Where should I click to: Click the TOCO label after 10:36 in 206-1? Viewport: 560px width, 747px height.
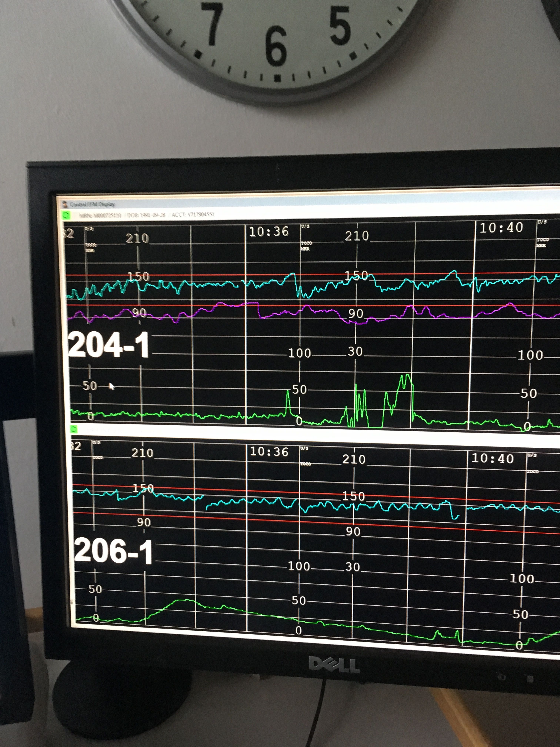click(306, 464)
